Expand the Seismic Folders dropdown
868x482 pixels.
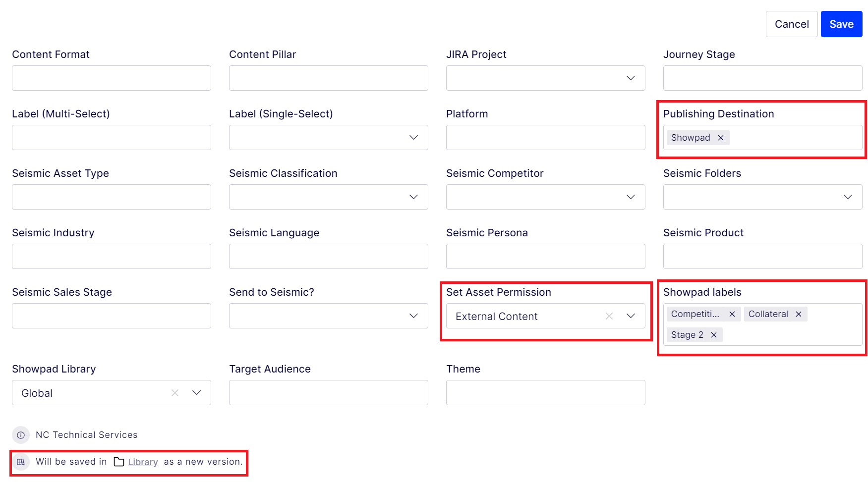point(848,197)
